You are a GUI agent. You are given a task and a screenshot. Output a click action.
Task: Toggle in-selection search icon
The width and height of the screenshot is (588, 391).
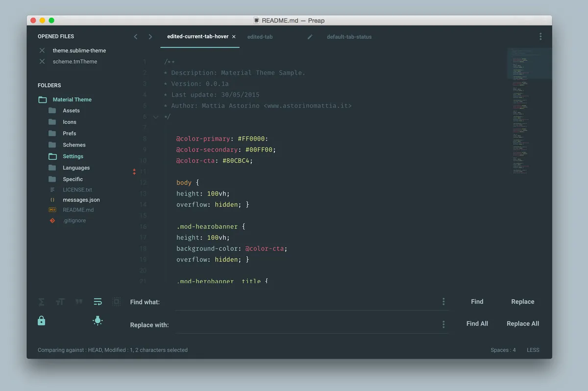[x=116, y=302]
